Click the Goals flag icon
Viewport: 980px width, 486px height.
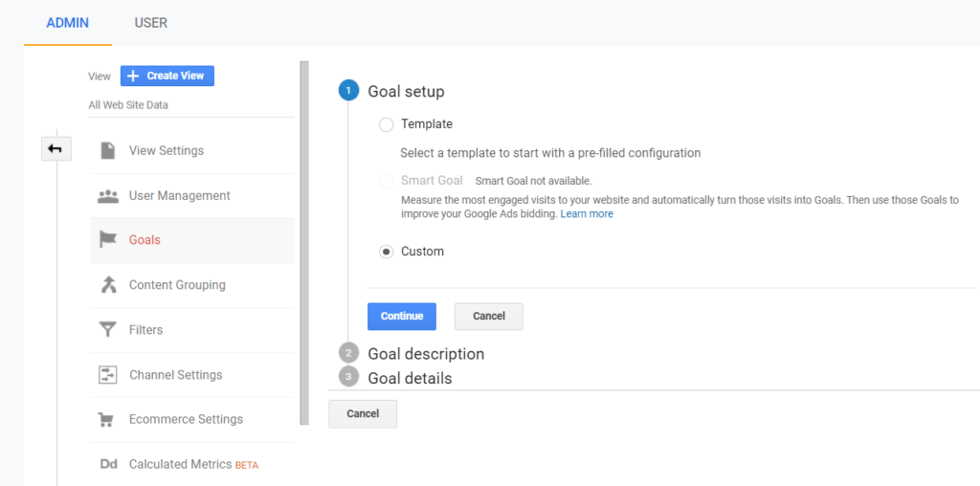click(108, 240)
